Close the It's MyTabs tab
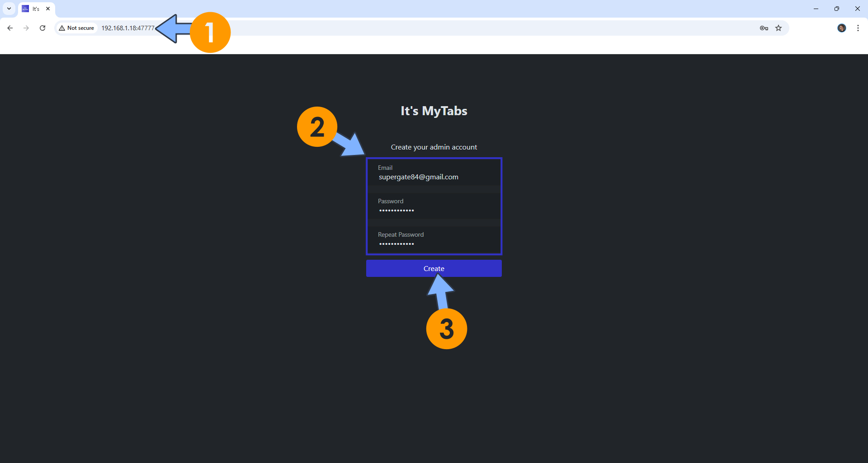868x463 pixels. pos(48,8)
